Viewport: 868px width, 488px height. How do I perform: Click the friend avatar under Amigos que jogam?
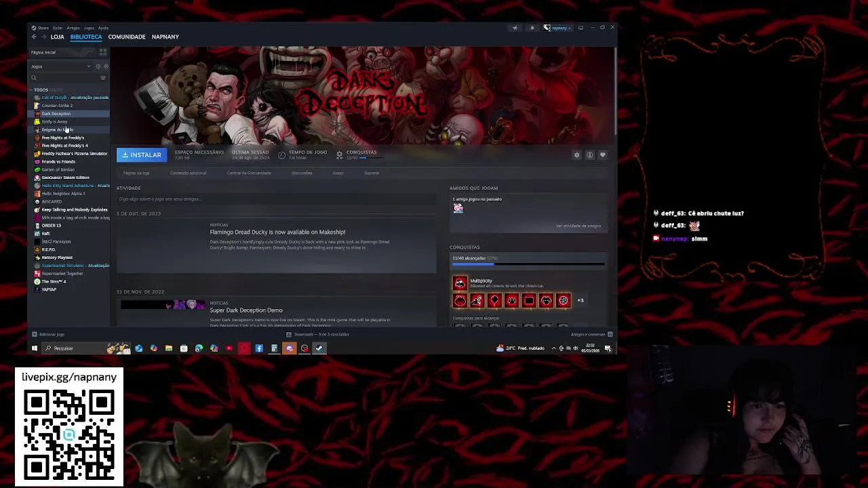coord(458,209)
